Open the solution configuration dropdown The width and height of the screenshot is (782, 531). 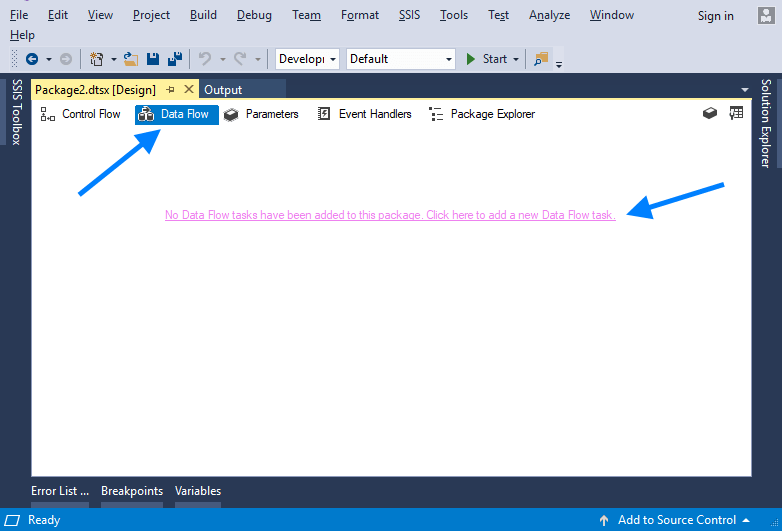click(307, 59)
